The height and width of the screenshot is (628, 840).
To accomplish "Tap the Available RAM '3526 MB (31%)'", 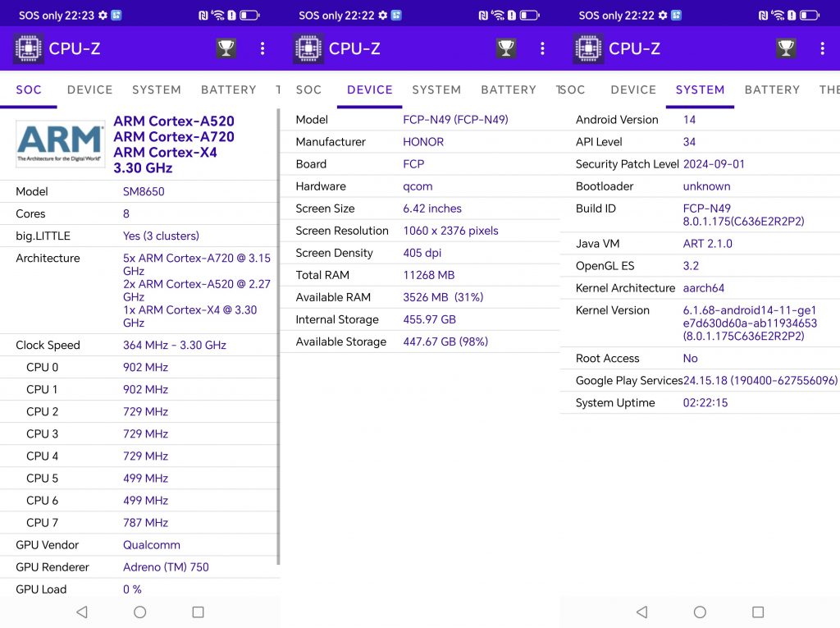I will click(x=443, y=297).
